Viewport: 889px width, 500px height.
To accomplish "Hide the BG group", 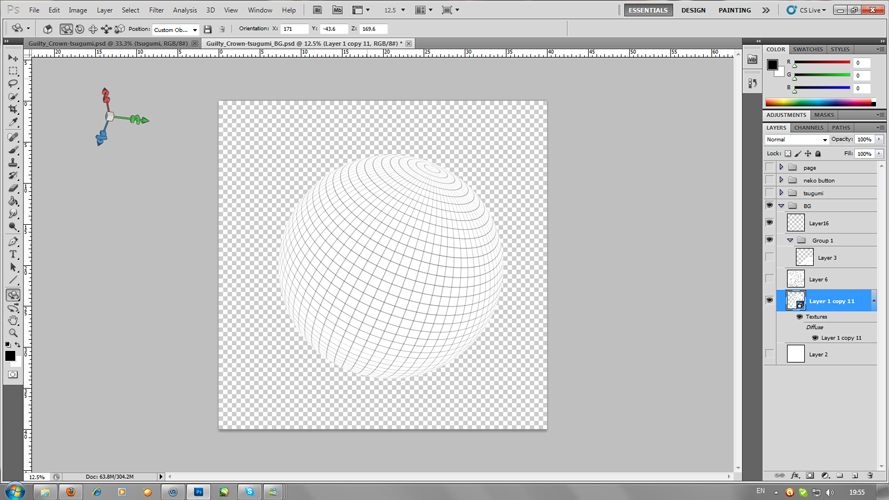I will coord(769,206).
